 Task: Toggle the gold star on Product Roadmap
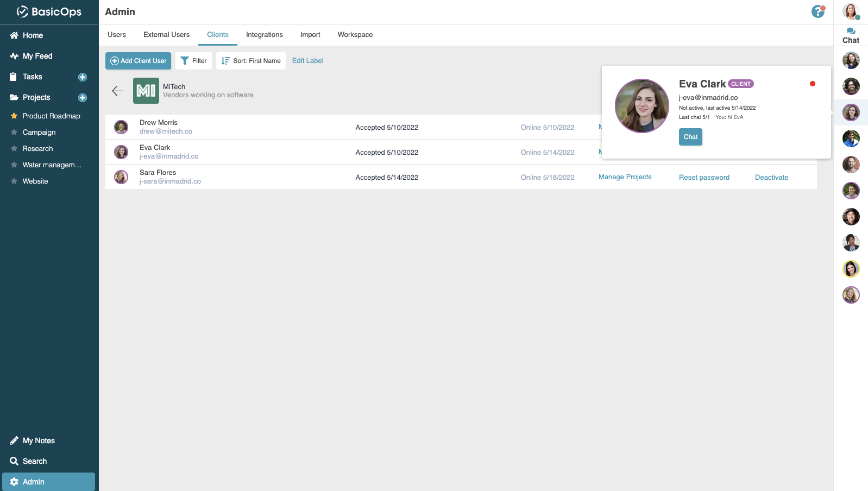14,116
